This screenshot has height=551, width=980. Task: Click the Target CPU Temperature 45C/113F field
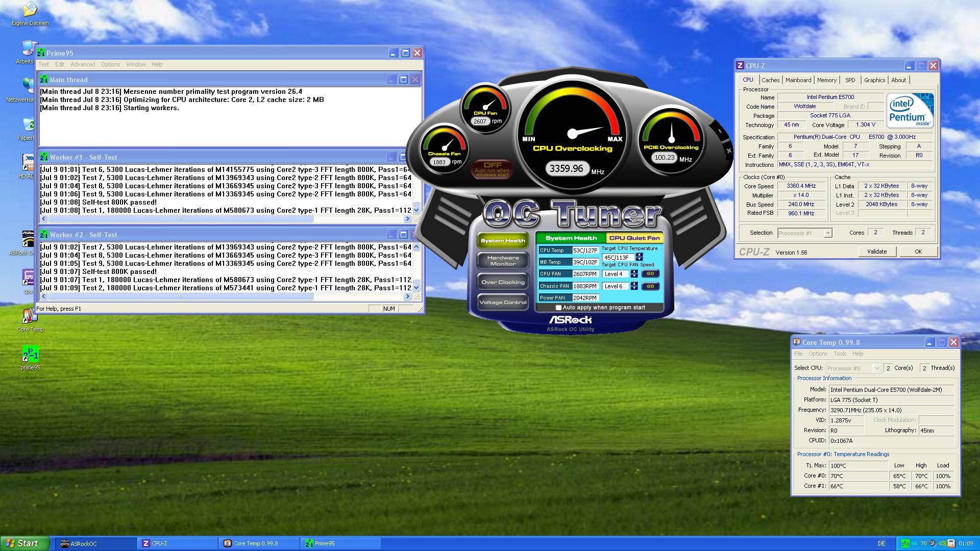tap(618, 257)
